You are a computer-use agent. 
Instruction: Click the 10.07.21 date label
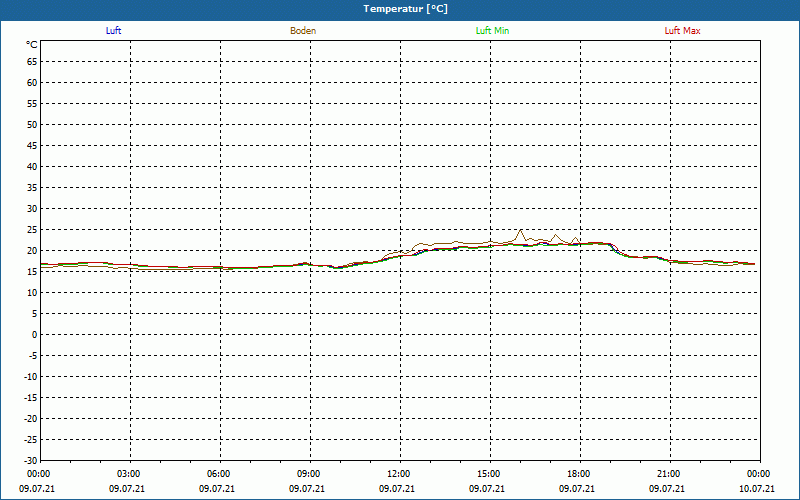[x=757, y=489]
